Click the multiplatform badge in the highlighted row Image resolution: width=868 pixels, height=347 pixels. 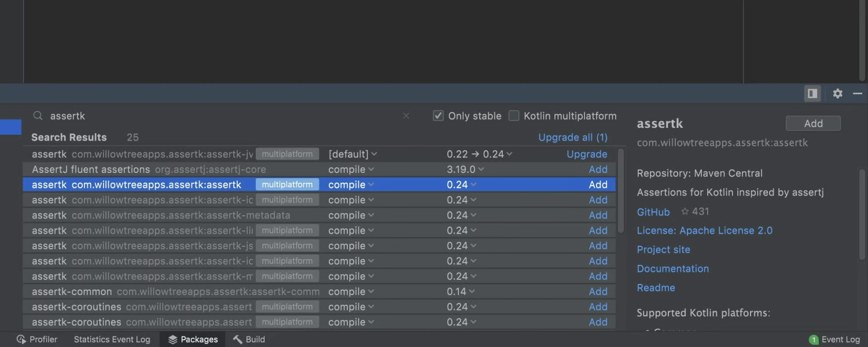point(287,184)
